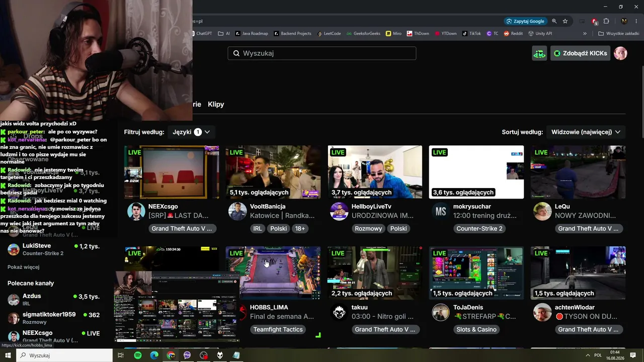The height and width of the screenshot is (362, 644).
Task: Open the GeeksforGeeks bookmark
Action: click(x=364, y=34)
